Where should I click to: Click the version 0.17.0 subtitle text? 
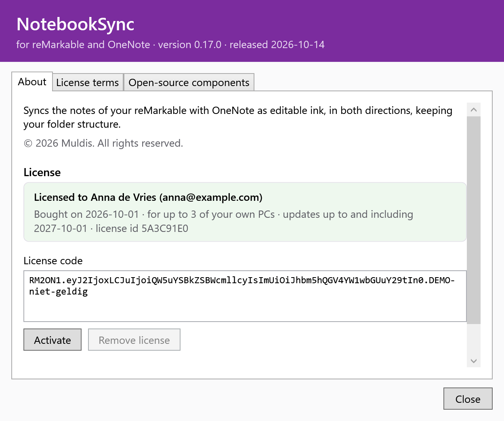coord(170,44)
